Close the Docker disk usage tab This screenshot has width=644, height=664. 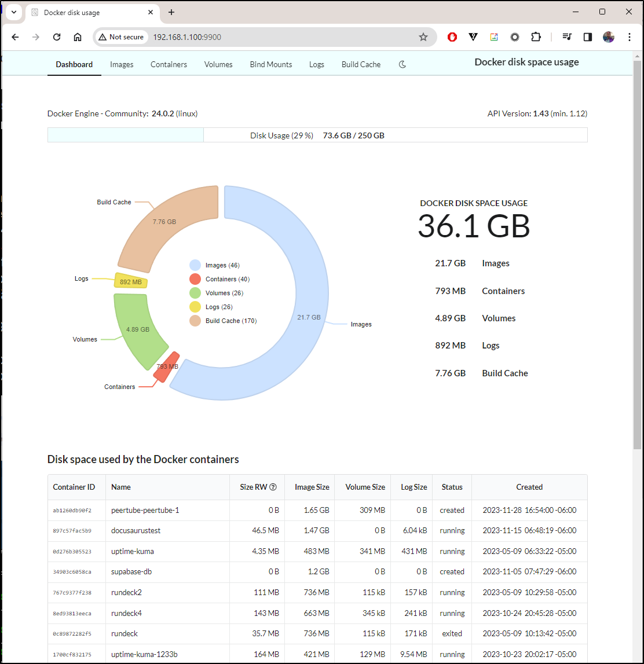pyautogui.click(x=151, y=12)
